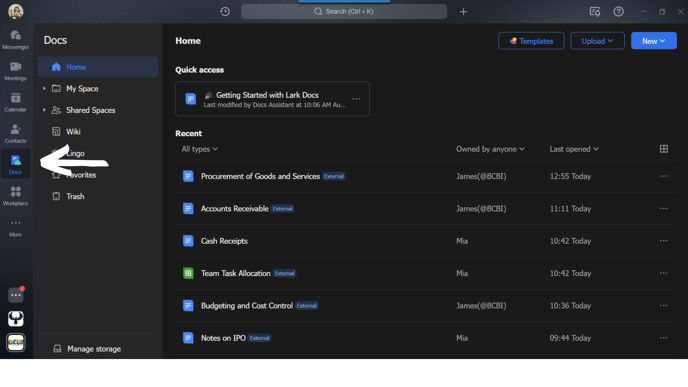Click the Search (Ctrl + K) field

344,11
